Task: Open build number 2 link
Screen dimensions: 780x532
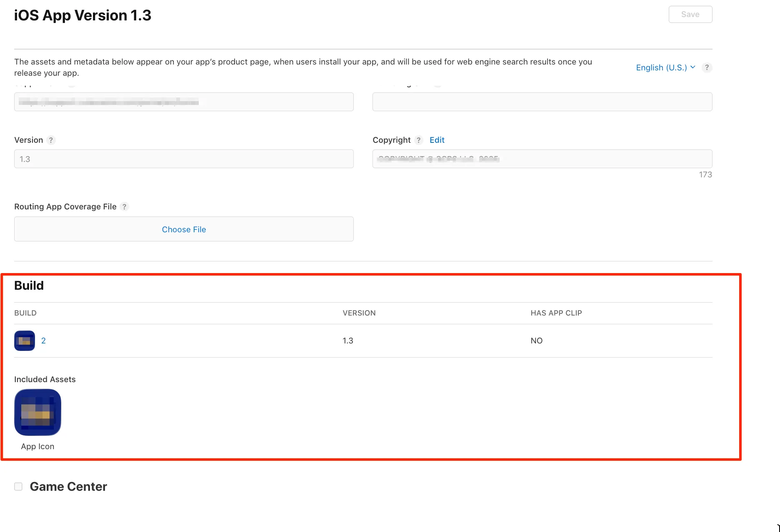Action: coord(43,341)
